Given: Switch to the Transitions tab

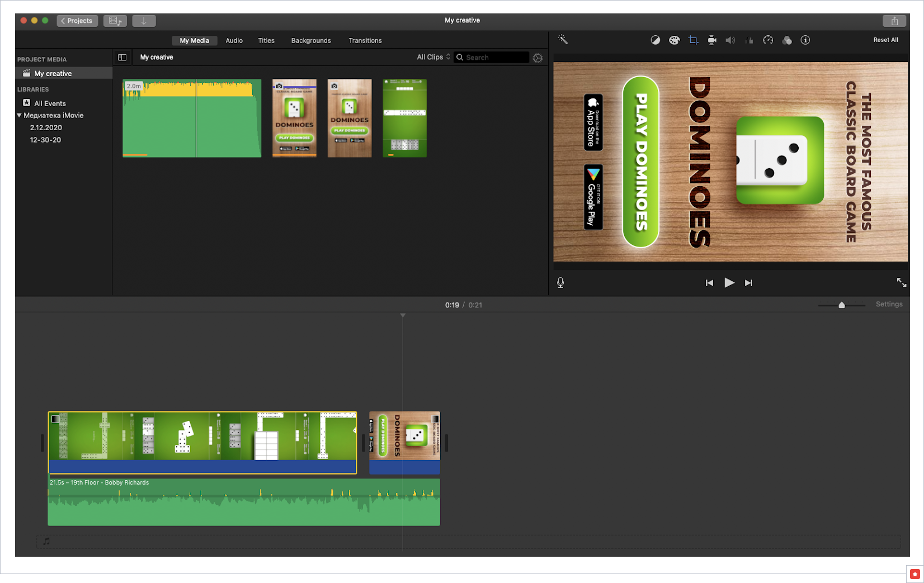Looking at the screenshot, I should (x=365, y=41).
